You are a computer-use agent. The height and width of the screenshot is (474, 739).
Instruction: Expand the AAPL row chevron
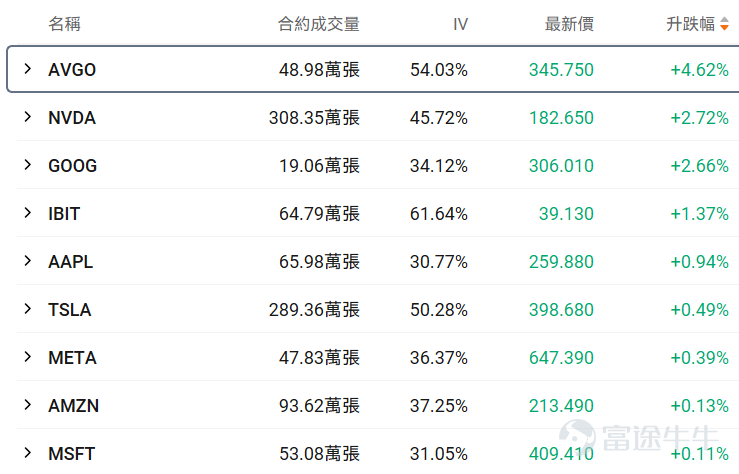[x=28, y=261]
